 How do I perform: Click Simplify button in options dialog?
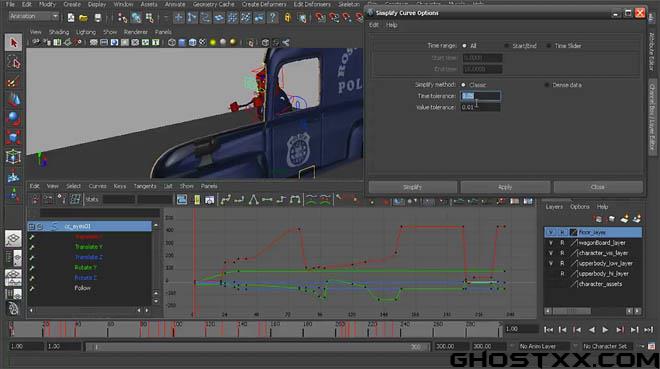tap(412, 187)
